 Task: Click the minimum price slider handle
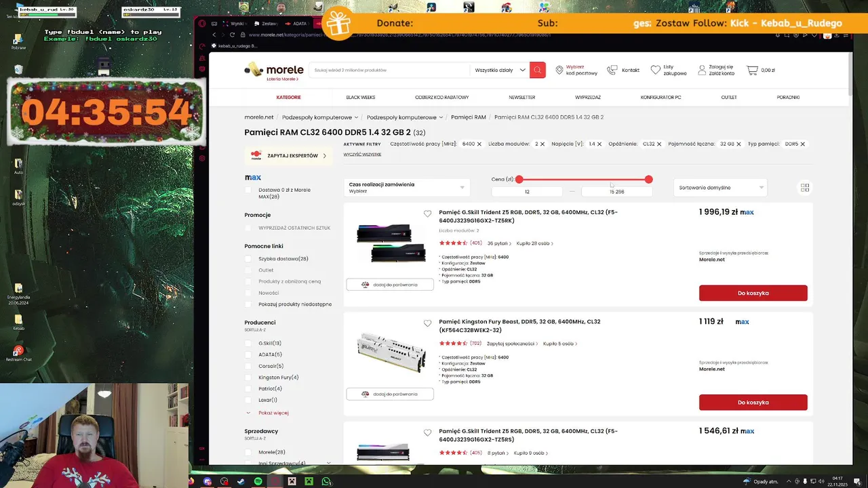(x=519, y=180)
